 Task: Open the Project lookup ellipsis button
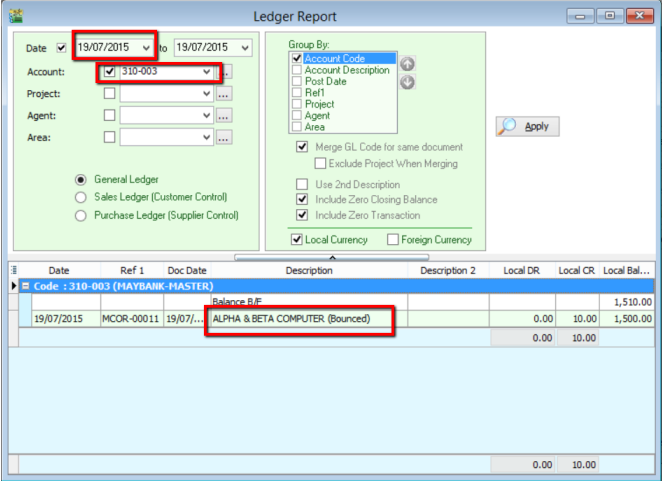[225, 94]
